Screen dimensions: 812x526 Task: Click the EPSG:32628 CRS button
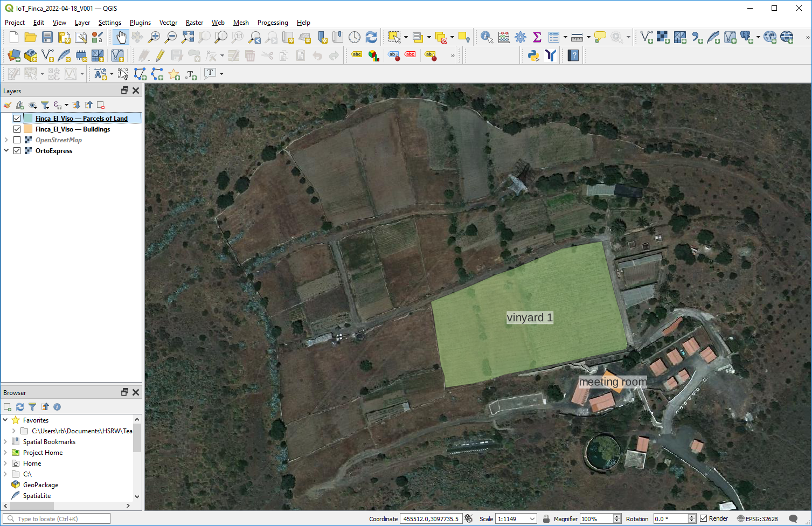[757, 518]
